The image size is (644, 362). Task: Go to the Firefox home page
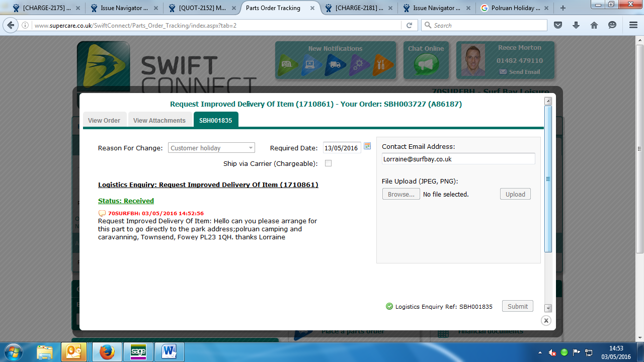(594, 25)
